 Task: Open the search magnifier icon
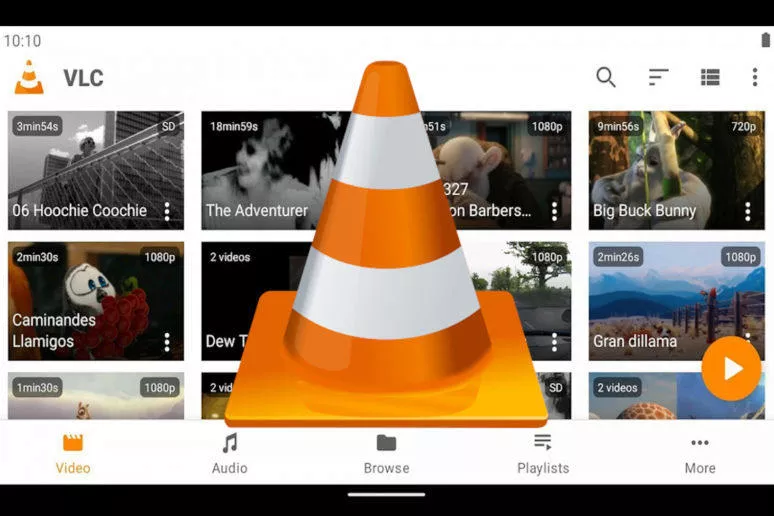point(606,78)
